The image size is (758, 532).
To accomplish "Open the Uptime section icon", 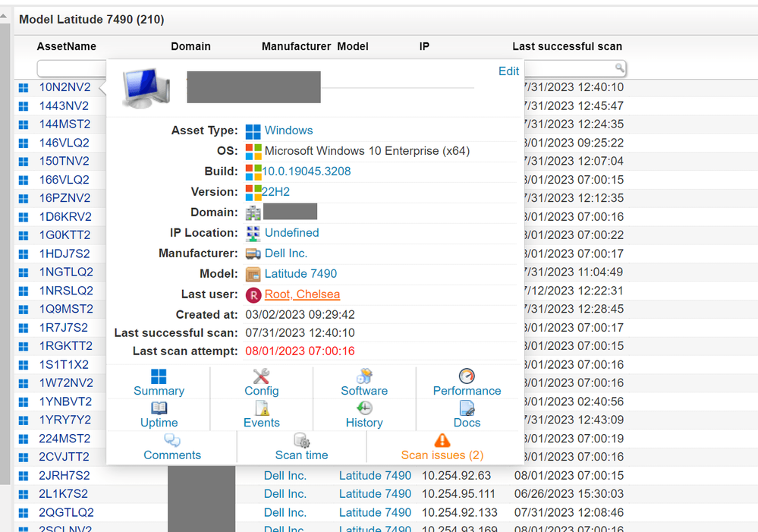I will click(159, 409).
